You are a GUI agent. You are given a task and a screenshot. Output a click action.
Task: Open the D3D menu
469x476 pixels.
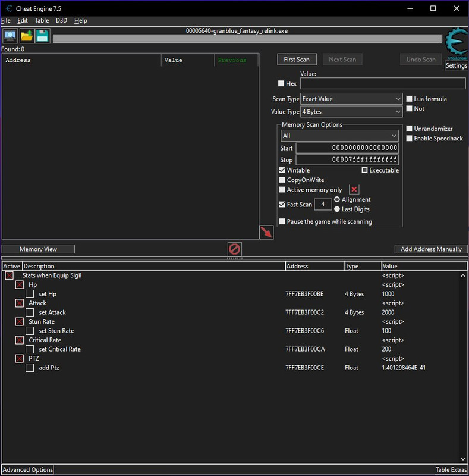click(x=61, y=20)
